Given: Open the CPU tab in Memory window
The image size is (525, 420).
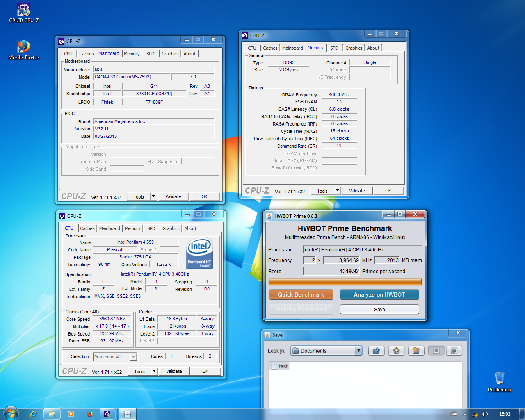Looking at the screenshot, I should pos(252,48).
